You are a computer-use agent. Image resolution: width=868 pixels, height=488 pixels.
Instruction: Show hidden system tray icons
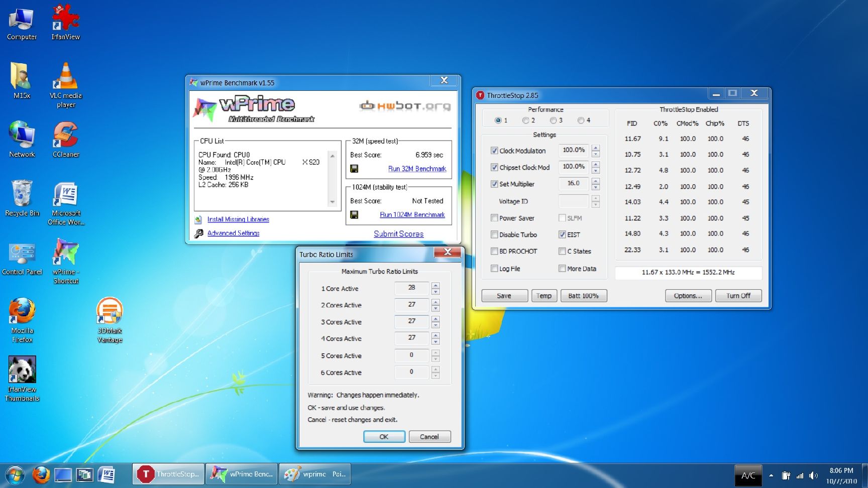coord(771,475)
